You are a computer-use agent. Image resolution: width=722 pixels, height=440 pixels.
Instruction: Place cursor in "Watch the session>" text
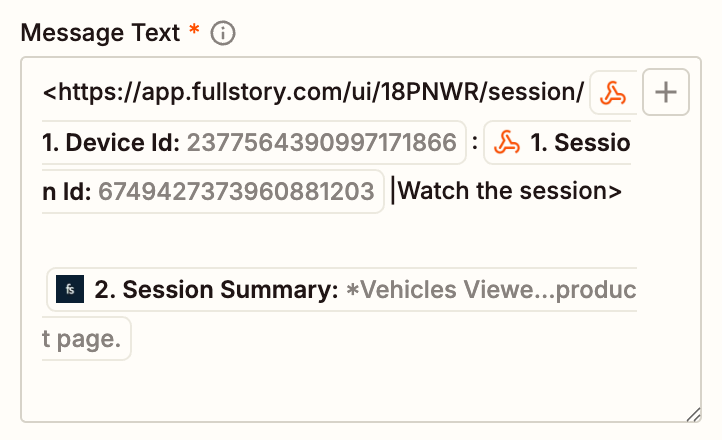coord(510,191)
